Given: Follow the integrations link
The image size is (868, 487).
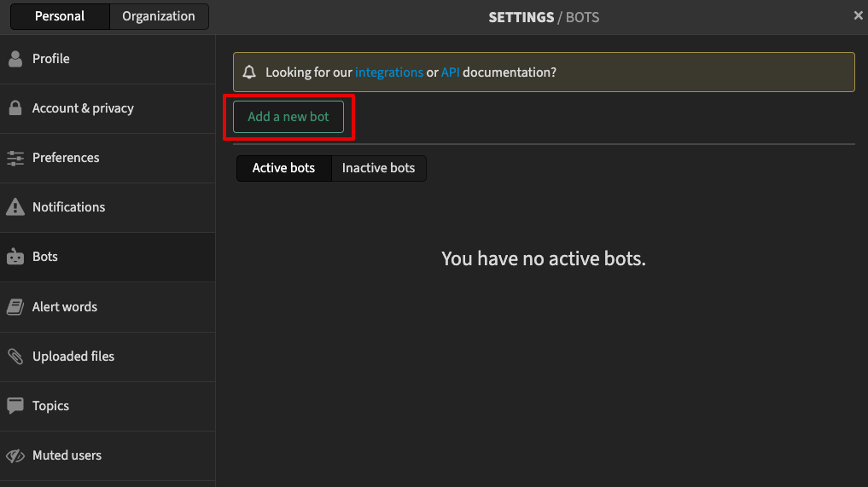Looking at the screenshot, I should (389, 72).
